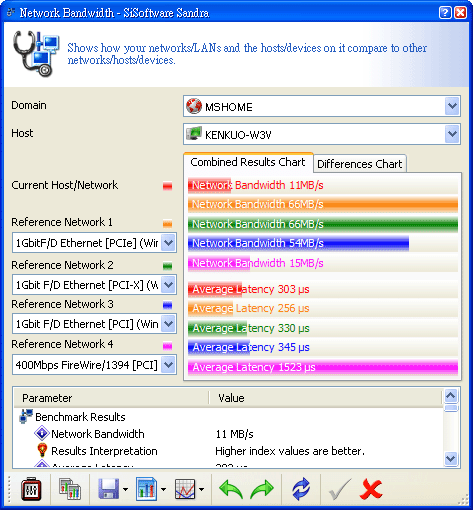Open the Options mixer icon in toolbar
The image size is (473, 510).
click(31, 489)
